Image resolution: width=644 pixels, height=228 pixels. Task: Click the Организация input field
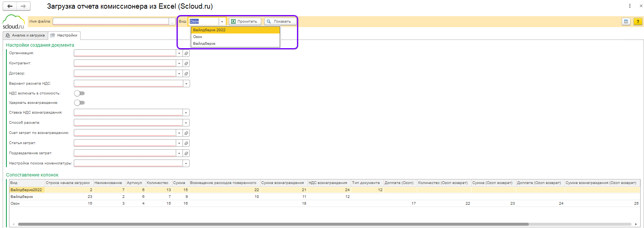point(125,53)
